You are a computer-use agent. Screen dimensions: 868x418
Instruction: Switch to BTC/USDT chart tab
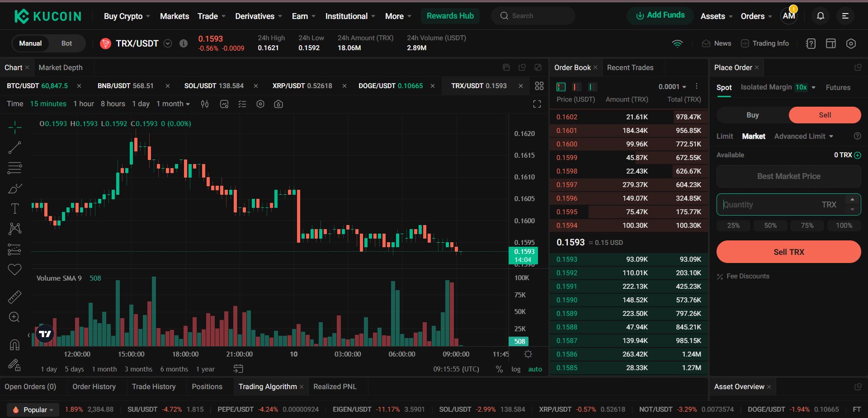(37, 85)
